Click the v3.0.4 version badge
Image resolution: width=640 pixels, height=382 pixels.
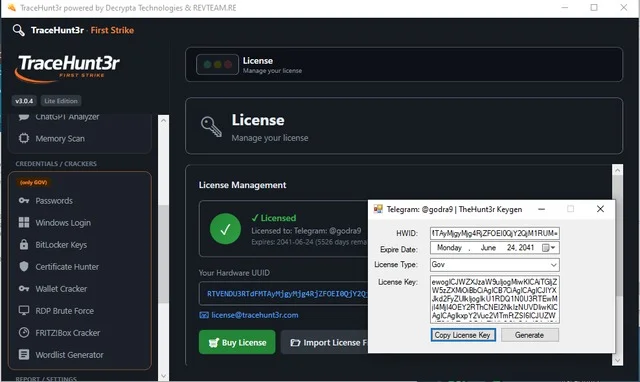24,101
